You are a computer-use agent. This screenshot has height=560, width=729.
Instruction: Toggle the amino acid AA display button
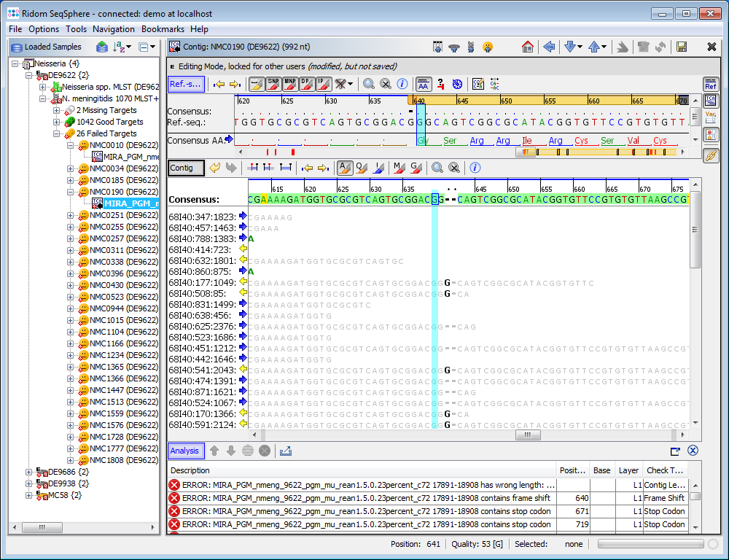coord(423,84)
